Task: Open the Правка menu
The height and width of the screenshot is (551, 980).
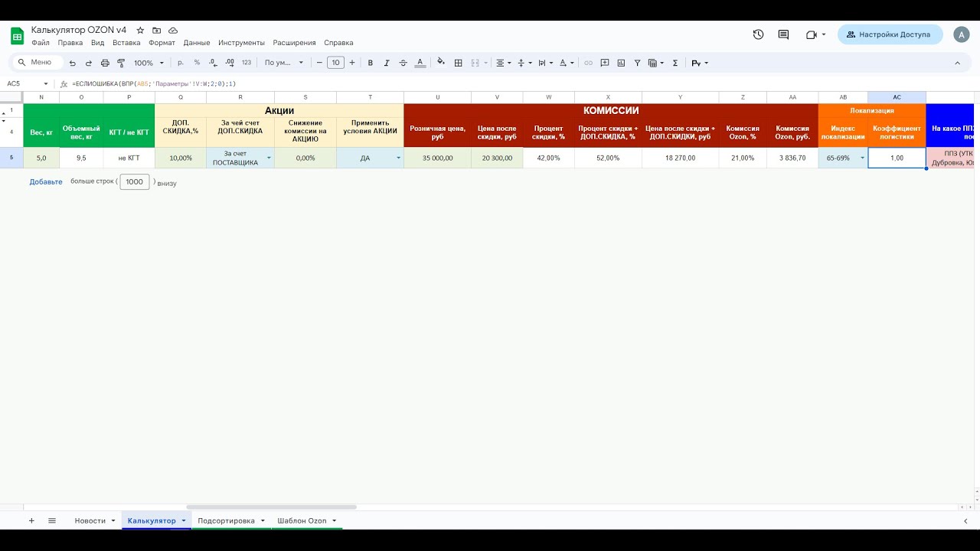Action: pyautogui.click(x=70, y=43)
